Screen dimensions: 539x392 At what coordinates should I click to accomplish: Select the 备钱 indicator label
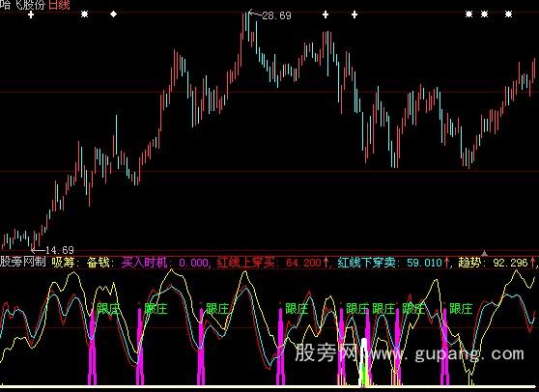coord(98,262)
